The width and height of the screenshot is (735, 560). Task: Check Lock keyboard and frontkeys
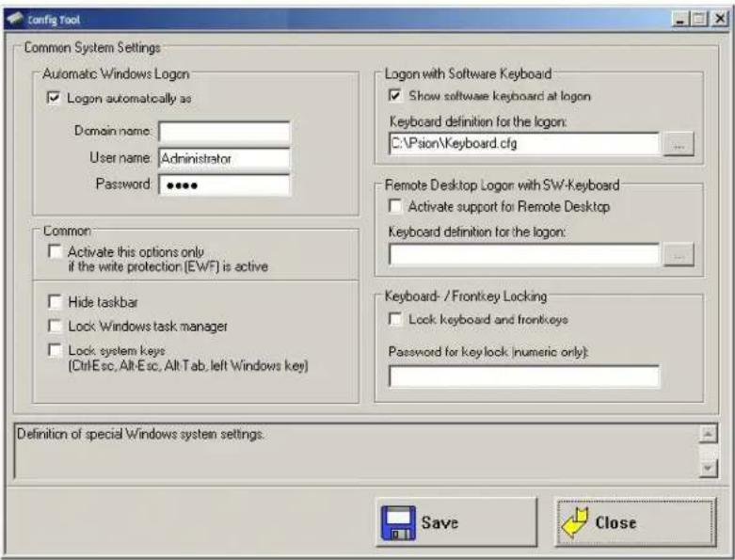(395, 319)
